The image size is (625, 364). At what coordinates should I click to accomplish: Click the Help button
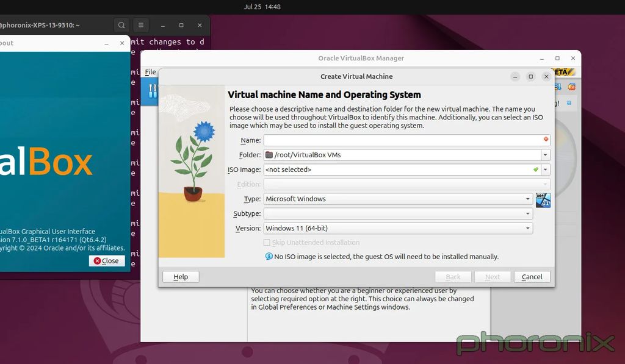point(180,276)
